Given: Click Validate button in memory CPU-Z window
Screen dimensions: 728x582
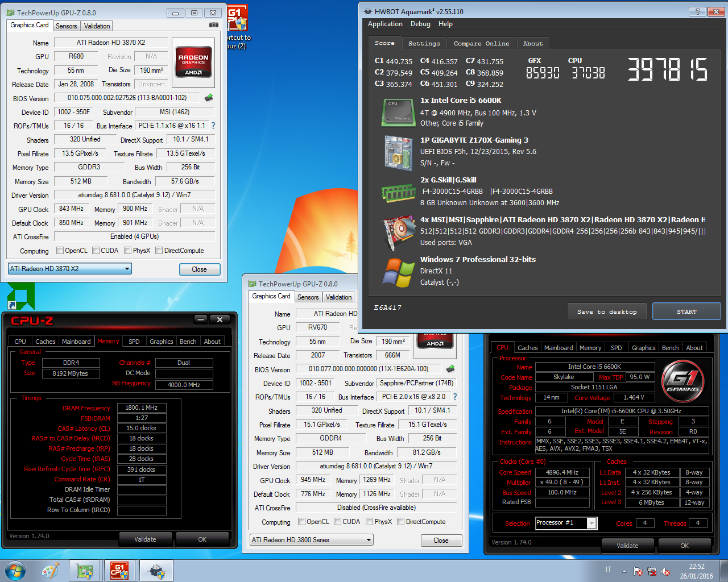Looking at the screenshot, I should (x=146, y=539).
